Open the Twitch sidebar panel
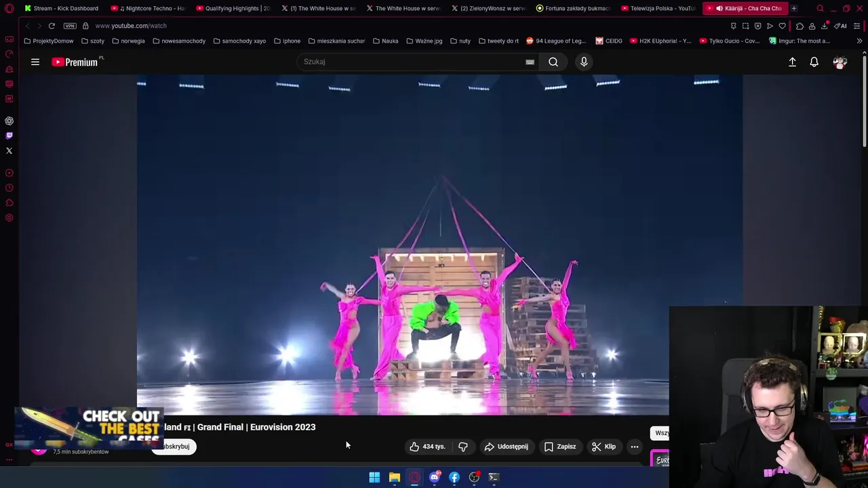This screenshot has width=868, height=488. pyautogui.click(x=9, y=136)
